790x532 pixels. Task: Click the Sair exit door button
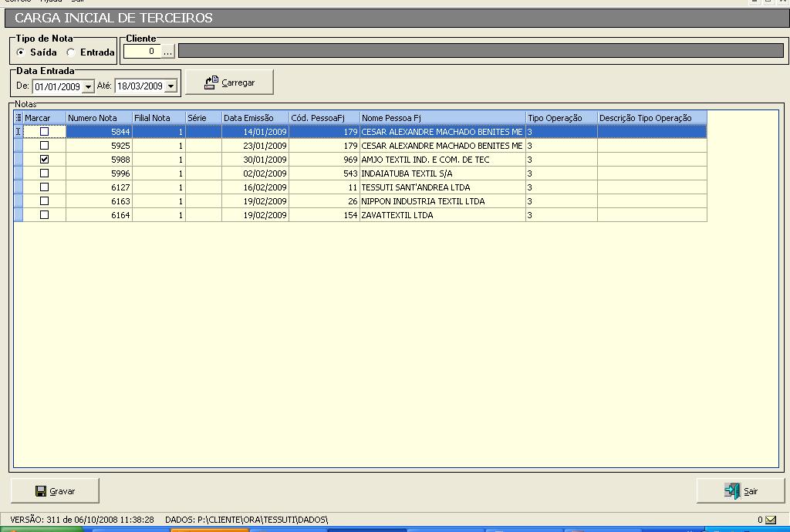(741, 491)
